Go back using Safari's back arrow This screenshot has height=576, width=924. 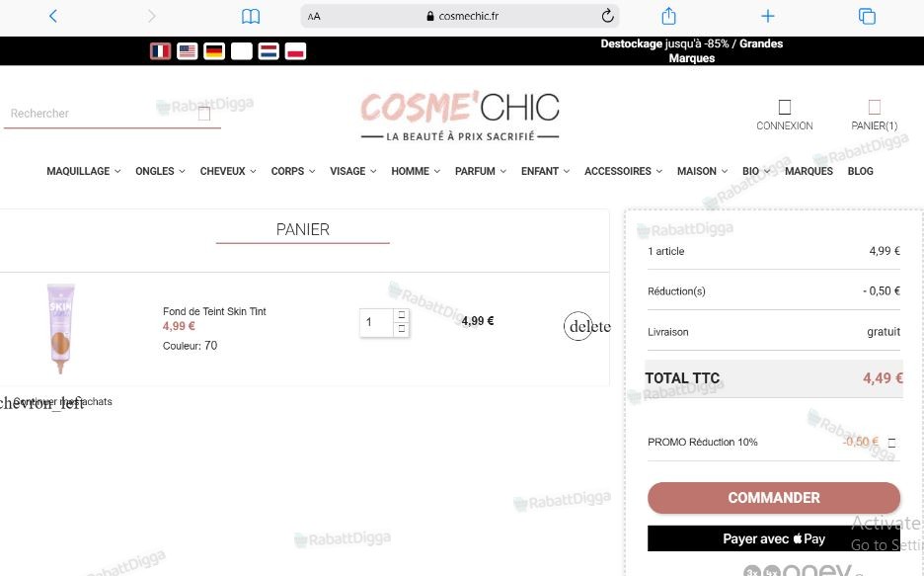click(x=53, y=16)
